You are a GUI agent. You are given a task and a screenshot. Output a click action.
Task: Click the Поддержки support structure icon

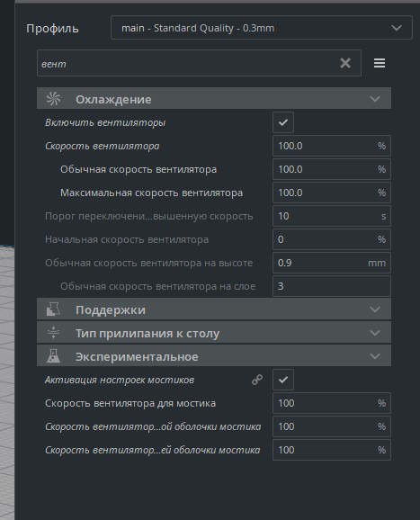[53, 309]
